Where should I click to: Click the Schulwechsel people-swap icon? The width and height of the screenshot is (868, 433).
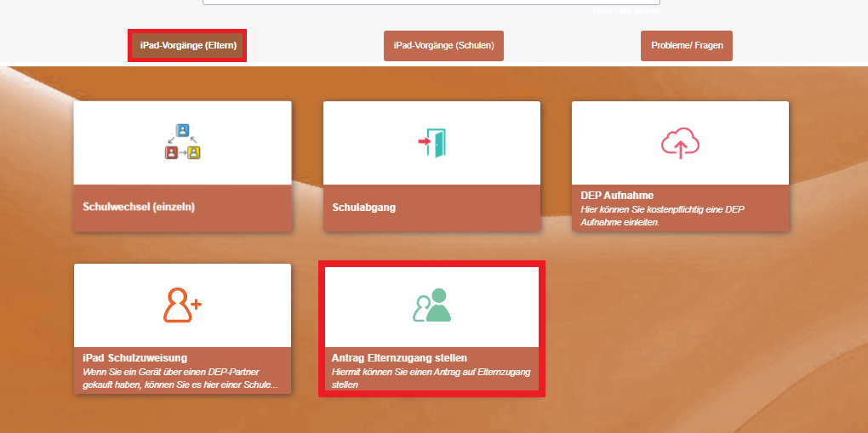click(182, 143)
